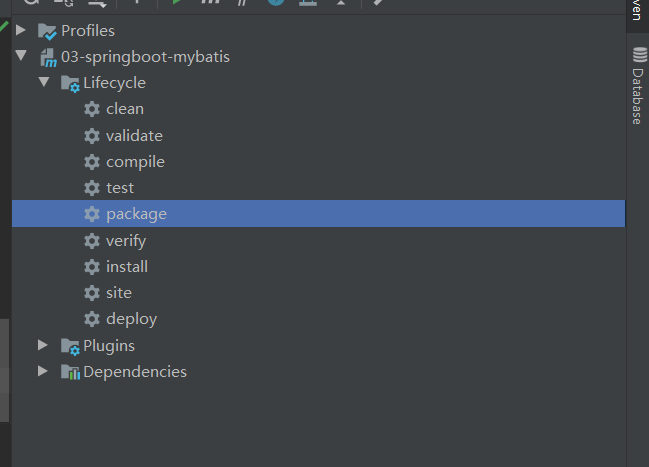Expand the Profiles node arrow

(x=21, y=31)
